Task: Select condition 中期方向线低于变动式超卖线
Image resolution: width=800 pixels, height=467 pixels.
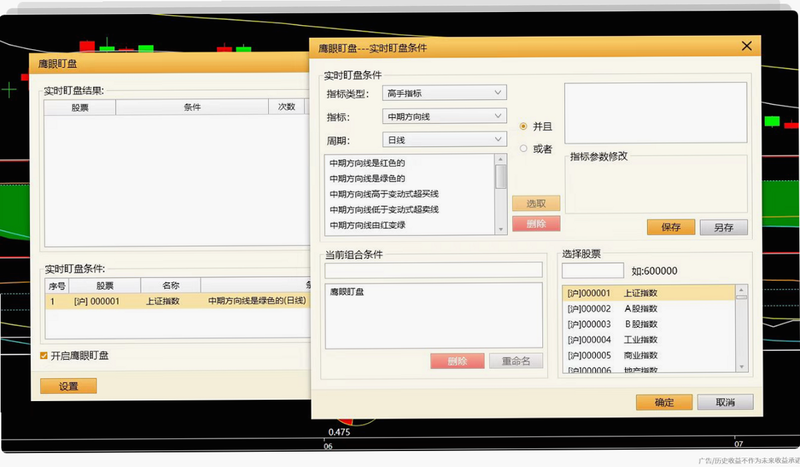Action: pos(410,209)
